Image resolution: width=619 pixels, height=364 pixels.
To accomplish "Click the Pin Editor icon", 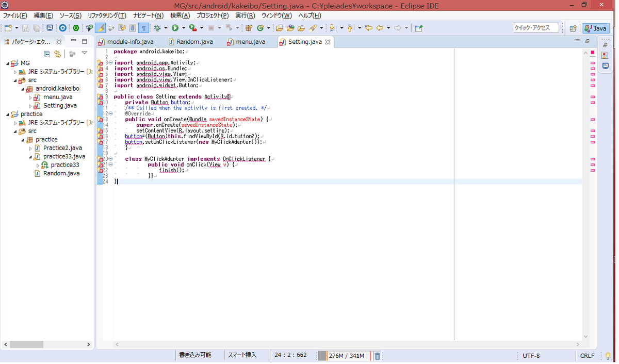I will tap(419, 28).
